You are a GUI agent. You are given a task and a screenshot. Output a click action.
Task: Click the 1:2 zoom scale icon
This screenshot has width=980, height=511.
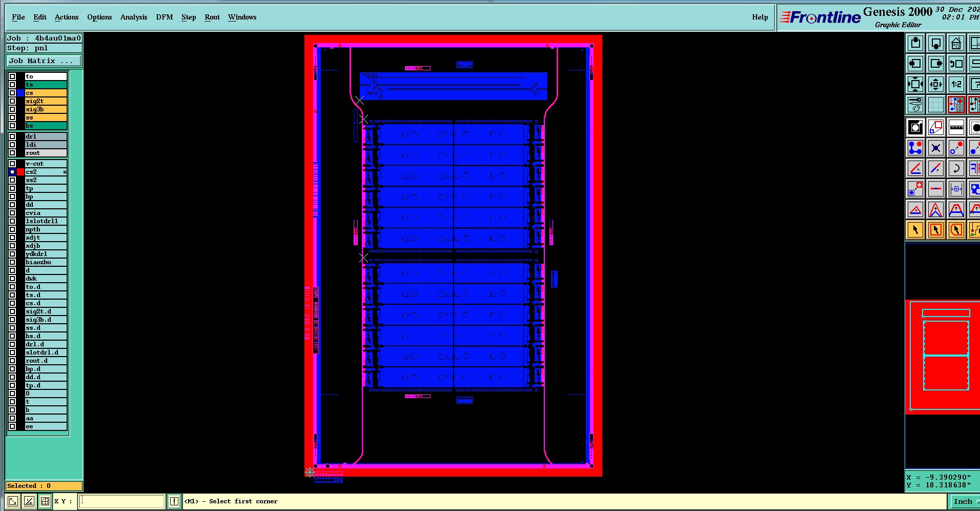(956, 84)
